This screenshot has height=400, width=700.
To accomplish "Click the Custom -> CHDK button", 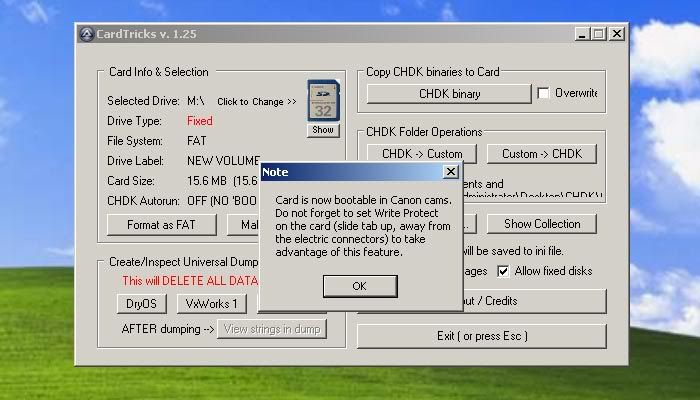I will [542, 154].
